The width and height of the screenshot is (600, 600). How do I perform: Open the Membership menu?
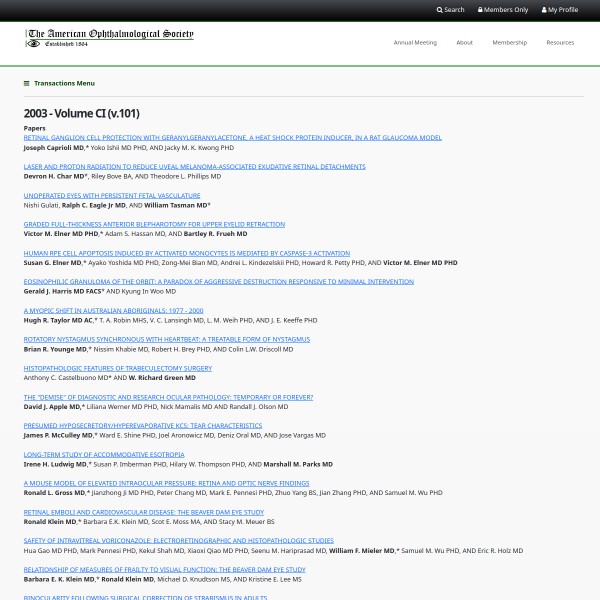(x=509, y=43)
